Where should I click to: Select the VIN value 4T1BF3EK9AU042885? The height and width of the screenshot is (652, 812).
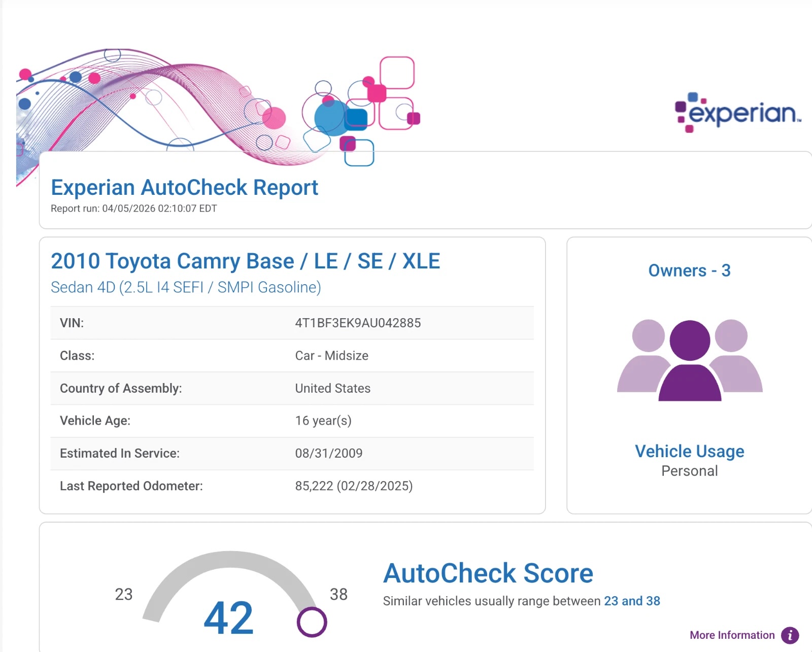click(358, 323)
